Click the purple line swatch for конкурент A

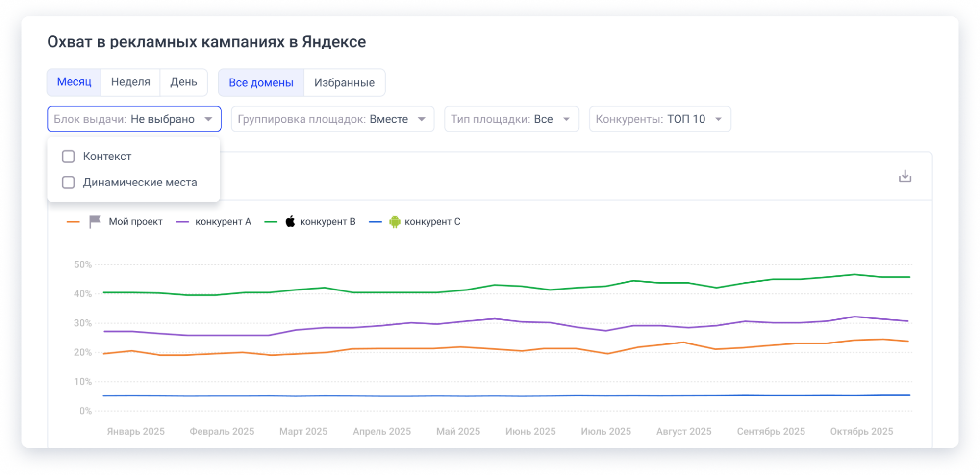(182, 222)
